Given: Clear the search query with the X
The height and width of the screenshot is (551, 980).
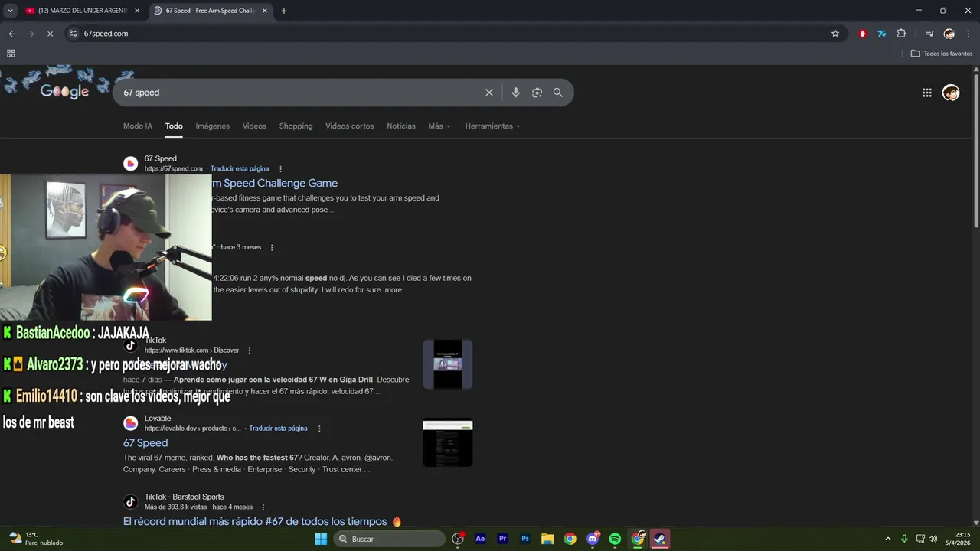Looking at the screenshot, I should [x=489, y=93].
